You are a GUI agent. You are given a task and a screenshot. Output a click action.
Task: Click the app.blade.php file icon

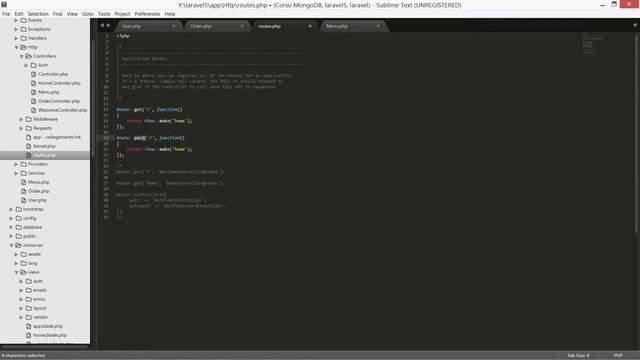(x=29, y=326)
